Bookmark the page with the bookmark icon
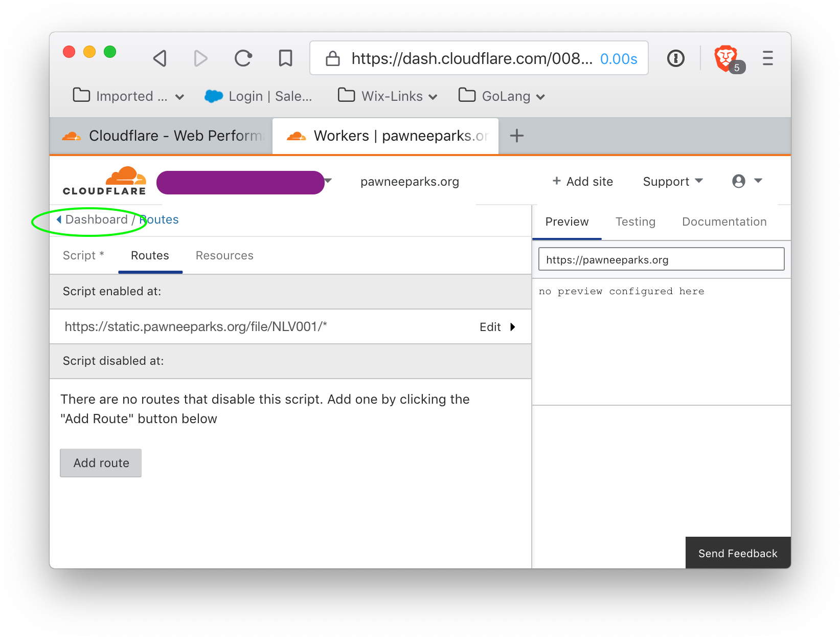Viewport: 840px width, 637px height. click(285, 58)
